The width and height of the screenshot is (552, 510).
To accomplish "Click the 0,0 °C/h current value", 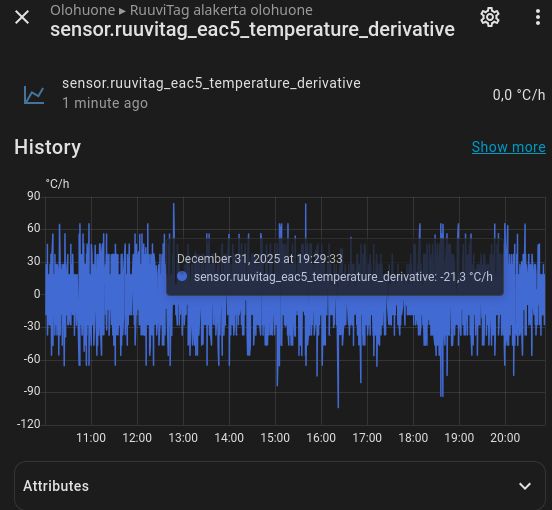I will [519, 95].
